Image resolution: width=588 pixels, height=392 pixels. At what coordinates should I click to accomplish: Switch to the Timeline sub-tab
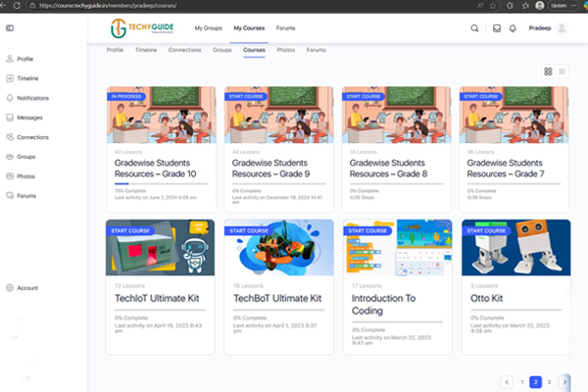[x=146, y=50]
